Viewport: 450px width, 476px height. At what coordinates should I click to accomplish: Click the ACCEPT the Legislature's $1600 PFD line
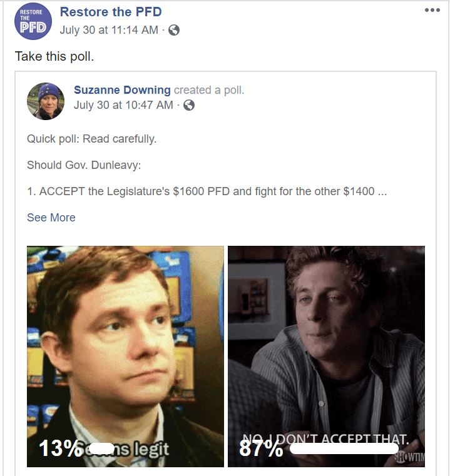[x=207, y=191]
